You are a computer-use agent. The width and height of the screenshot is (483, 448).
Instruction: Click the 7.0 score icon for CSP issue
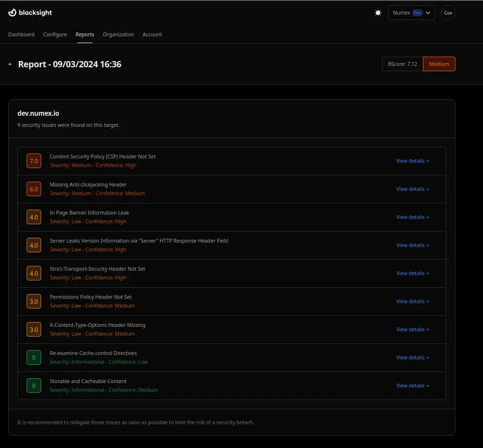(34, 161)
